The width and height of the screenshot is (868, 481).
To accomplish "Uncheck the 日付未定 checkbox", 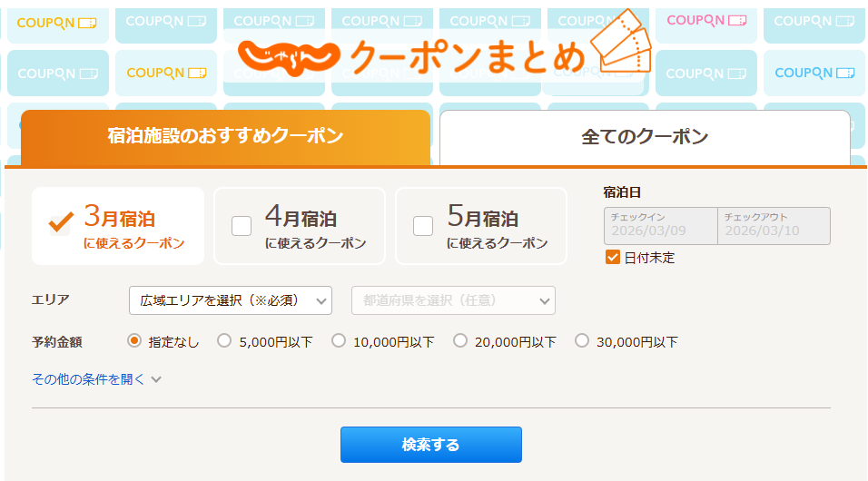I will coord(613,258).
